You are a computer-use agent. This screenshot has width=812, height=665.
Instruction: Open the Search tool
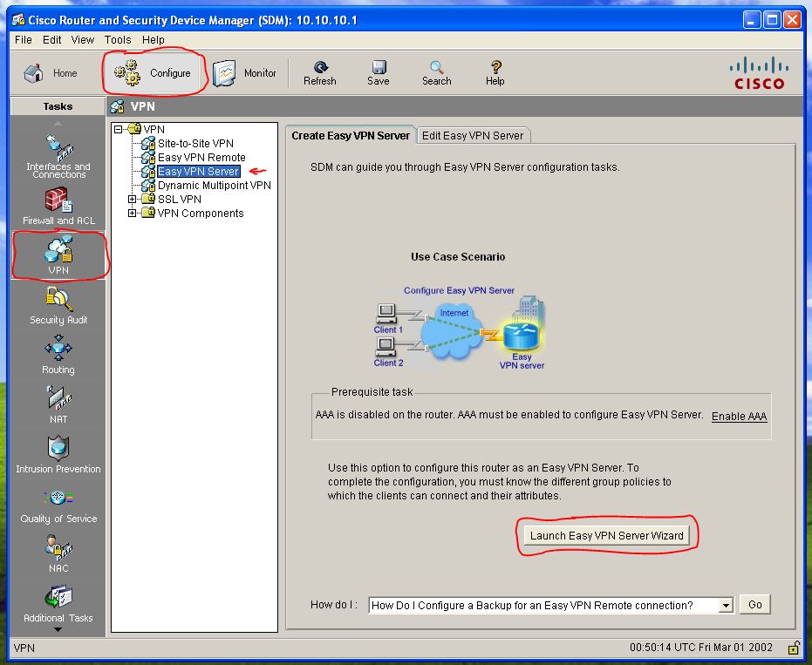coord(437,73)
